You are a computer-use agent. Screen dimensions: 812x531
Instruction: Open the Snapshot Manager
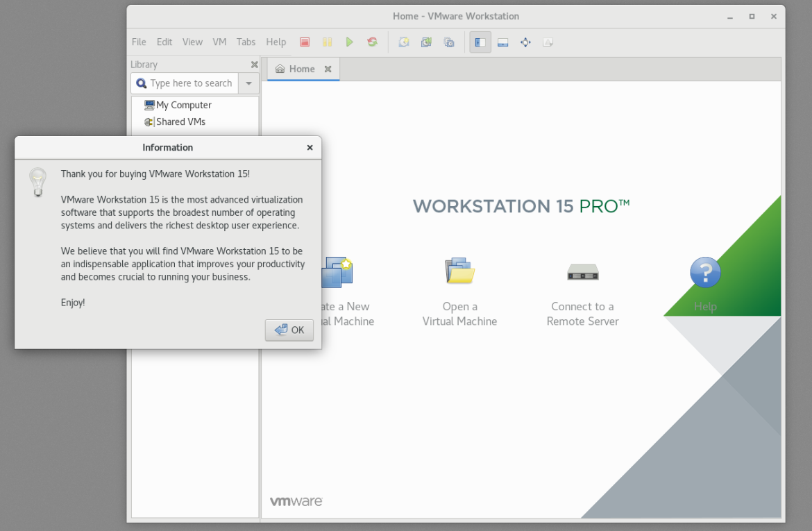(448, 42)
